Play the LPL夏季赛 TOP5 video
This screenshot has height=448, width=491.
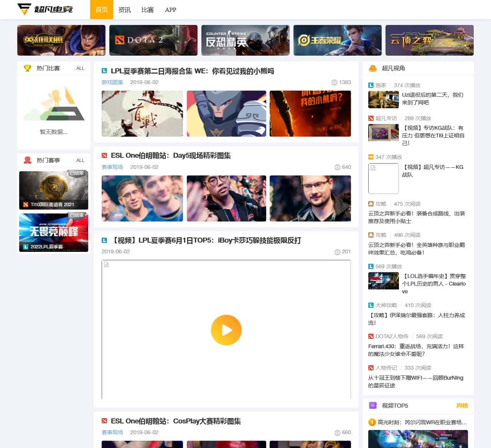coord(226,330)
